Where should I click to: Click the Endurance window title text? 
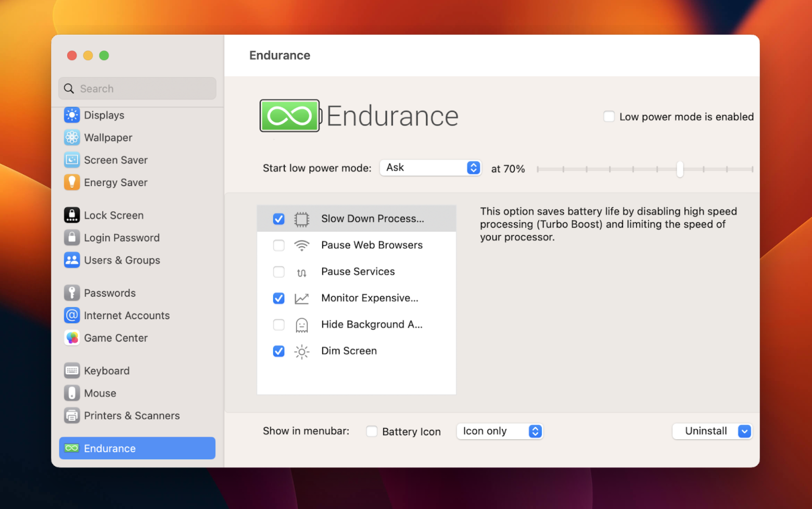click(280, 55)
